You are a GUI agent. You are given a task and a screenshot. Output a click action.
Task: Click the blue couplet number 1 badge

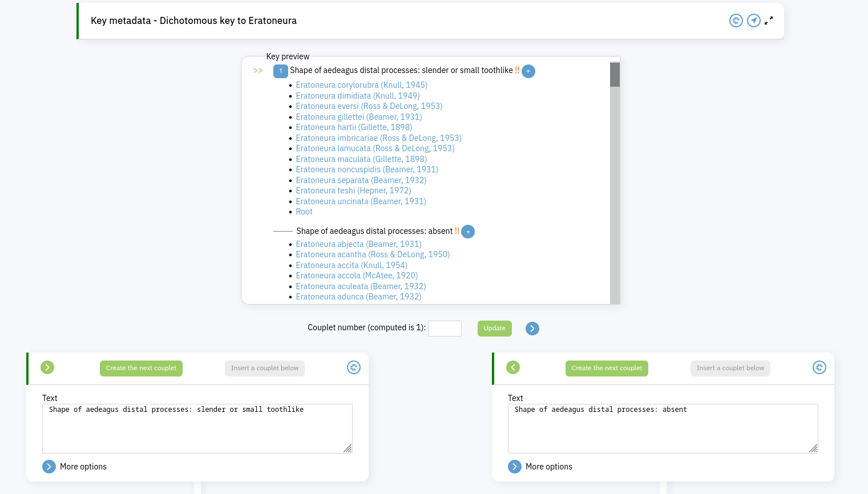(280, 71)
